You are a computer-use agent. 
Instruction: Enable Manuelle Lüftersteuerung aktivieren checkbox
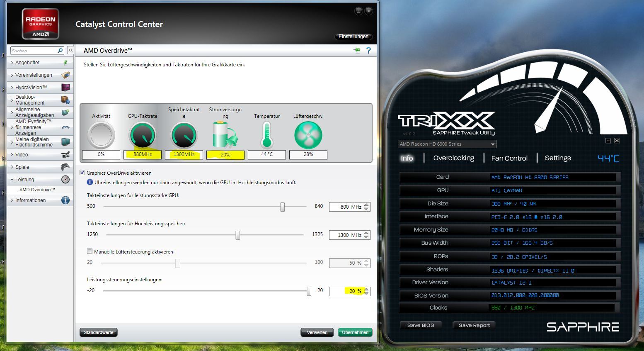click(x=90, y=251)
